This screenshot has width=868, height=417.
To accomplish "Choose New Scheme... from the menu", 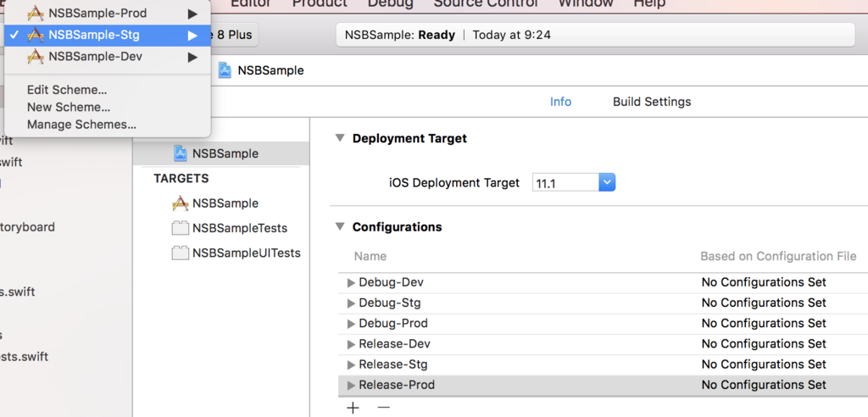I will [x=69, y=107].
